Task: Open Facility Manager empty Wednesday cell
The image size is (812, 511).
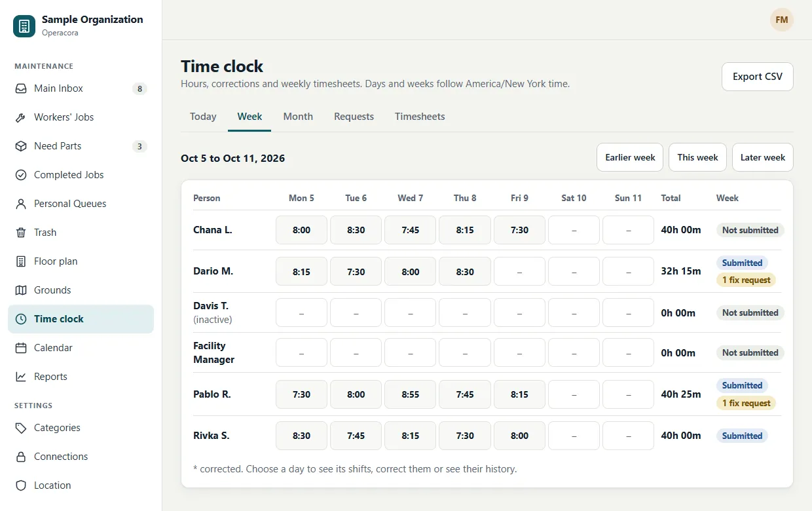Action: click(411, 352)
